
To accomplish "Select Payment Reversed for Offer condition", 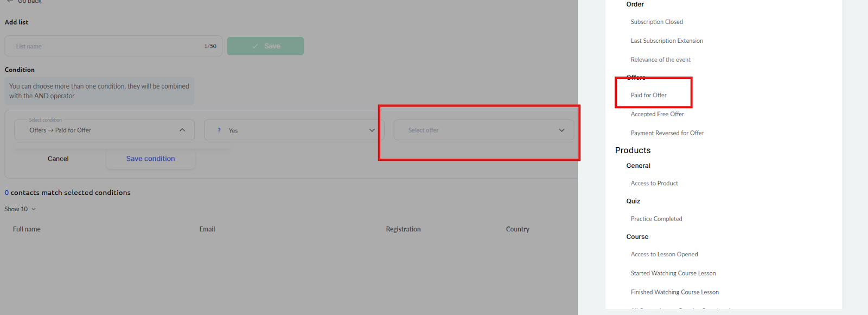I will tap(667, 133).
